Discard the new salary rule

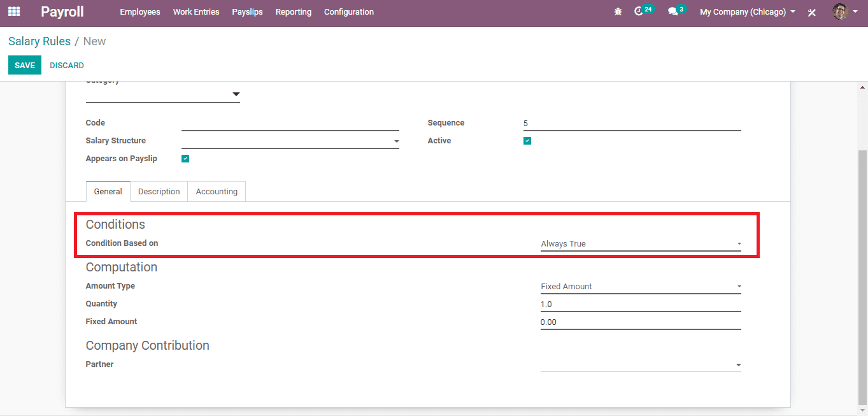point(67,66)
